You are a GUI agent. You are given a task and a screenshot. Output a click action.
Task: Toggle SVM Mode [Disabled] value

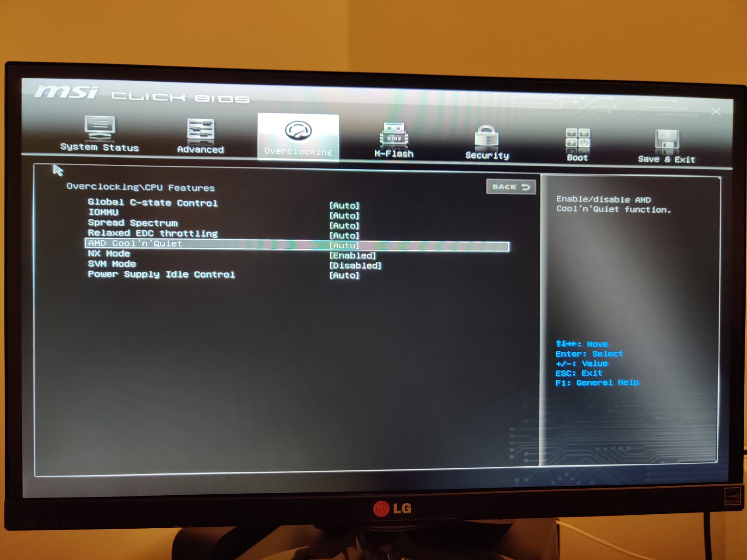(x=355, y=266)
